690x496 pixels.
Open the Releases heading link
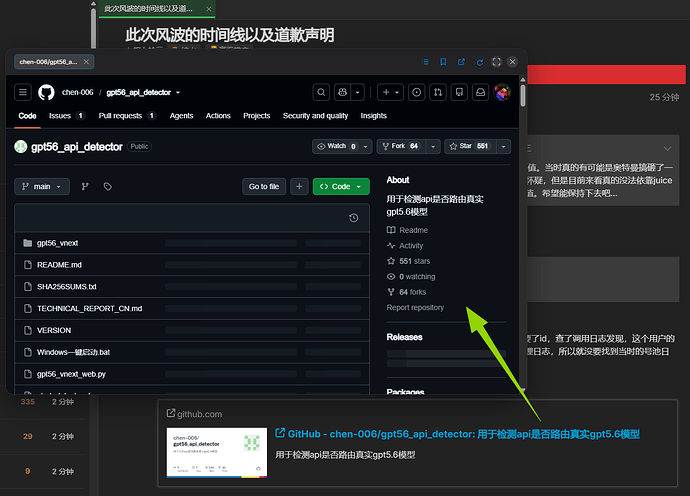(x=404, y=337)
